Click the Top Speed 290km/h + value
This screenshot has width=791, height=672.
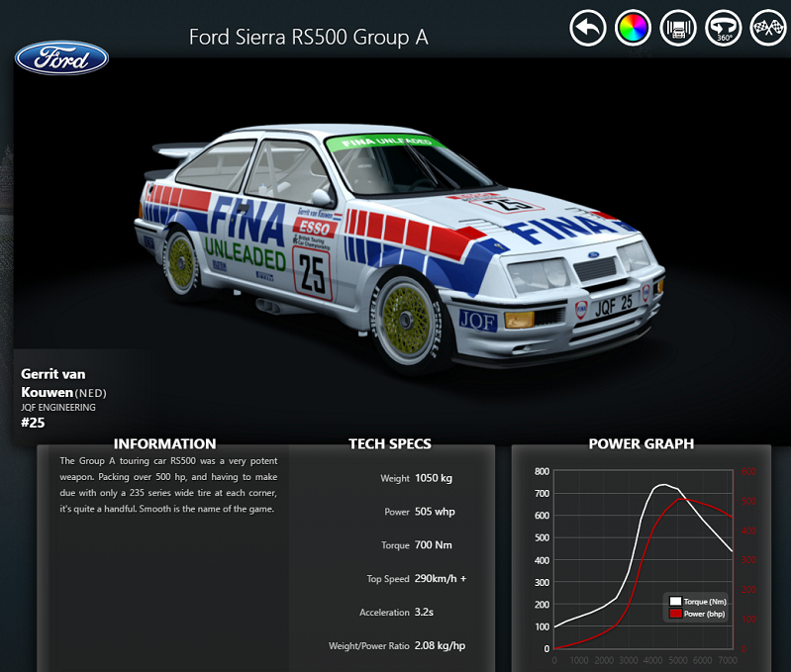pyautogui.click(x=441, y=579)
